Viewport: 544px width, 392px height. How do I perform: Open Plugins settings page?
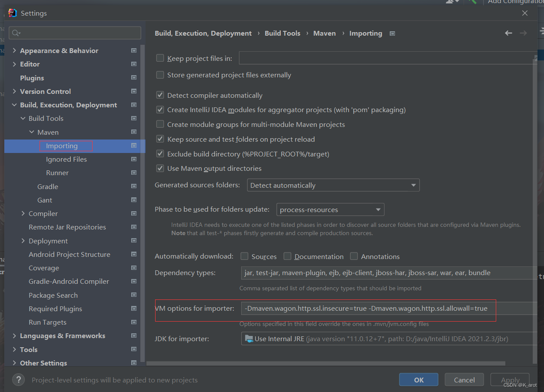[x=32, y=78]
